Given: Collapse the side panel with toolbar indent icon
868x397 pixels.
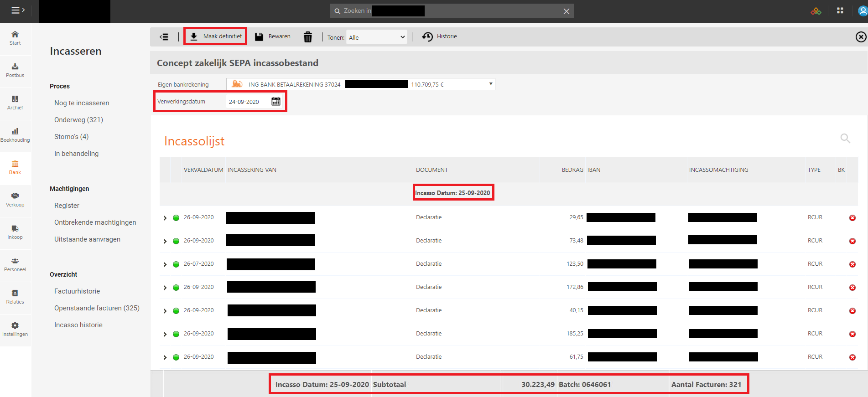Looking at the screenshot, I should 164,37.
